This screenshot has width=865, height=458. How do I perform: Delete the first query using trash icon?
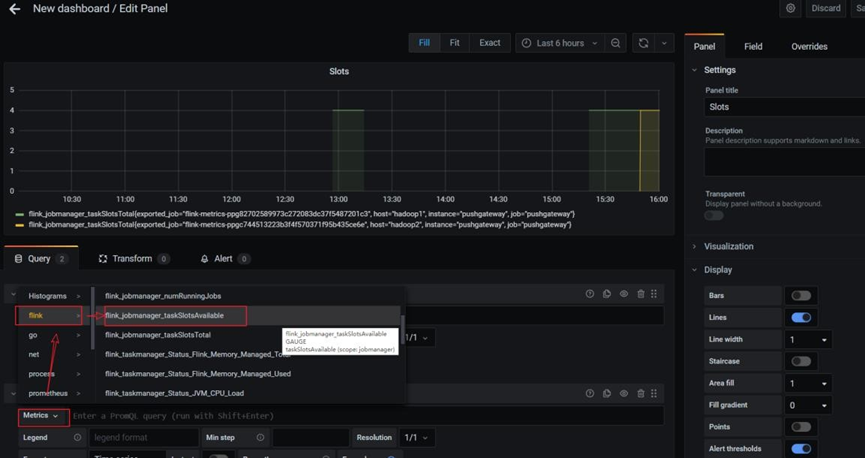[x=640, y=294]
